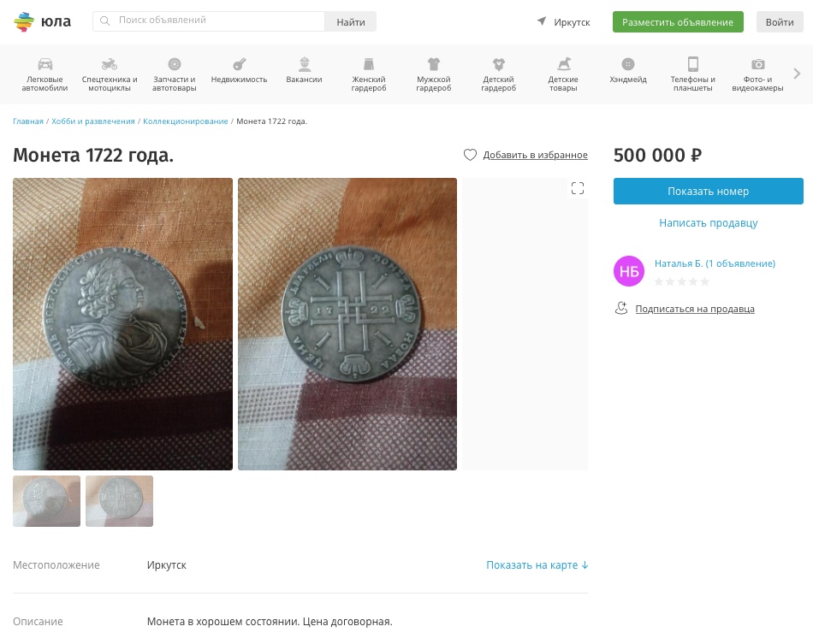Expand photo gallery to fullscreen
The height and width of the screenshot is (644, 813).
point(578,188)
